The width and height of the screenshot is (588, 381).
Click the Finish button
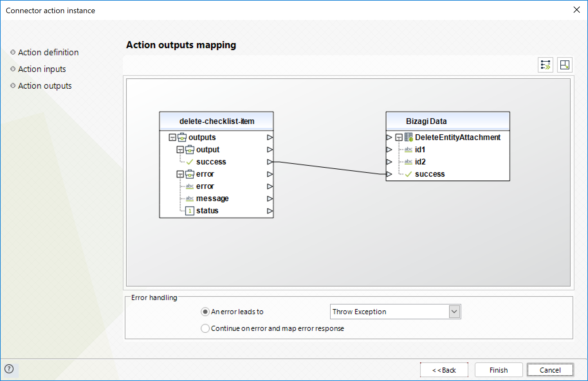coord(499,370)
